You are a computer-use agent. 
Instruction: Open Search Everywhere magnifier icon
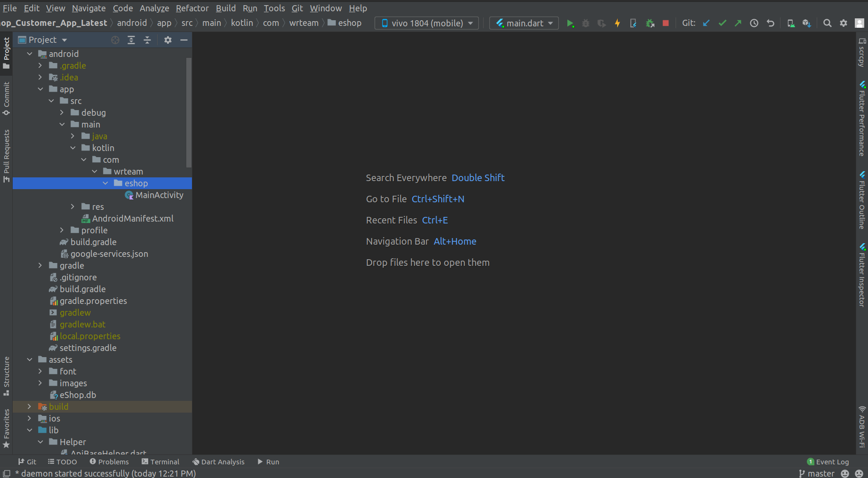click(827, 23)
